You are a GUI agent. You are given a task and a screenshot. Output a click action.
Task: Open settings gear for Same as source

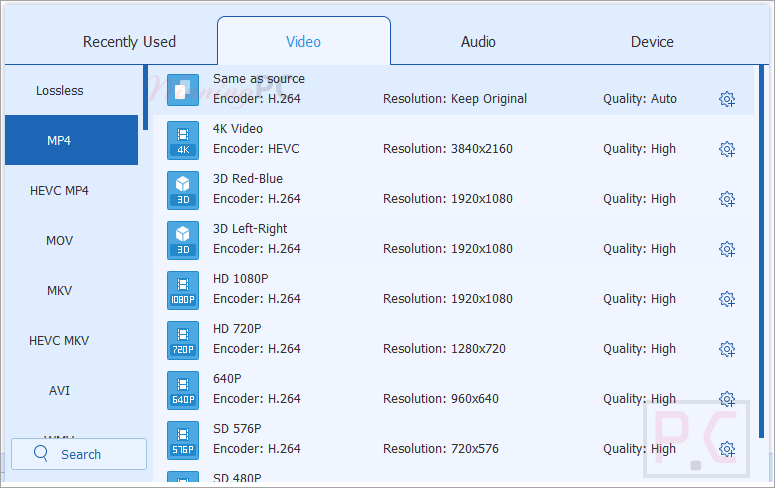(727, 99)
